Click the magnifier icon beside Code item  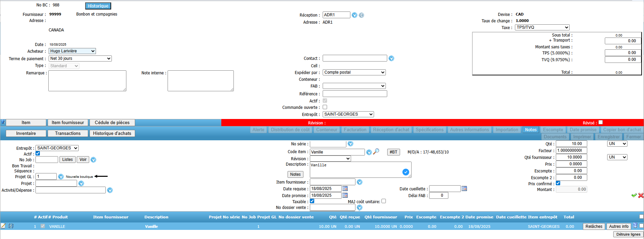(x=376, y=151)
